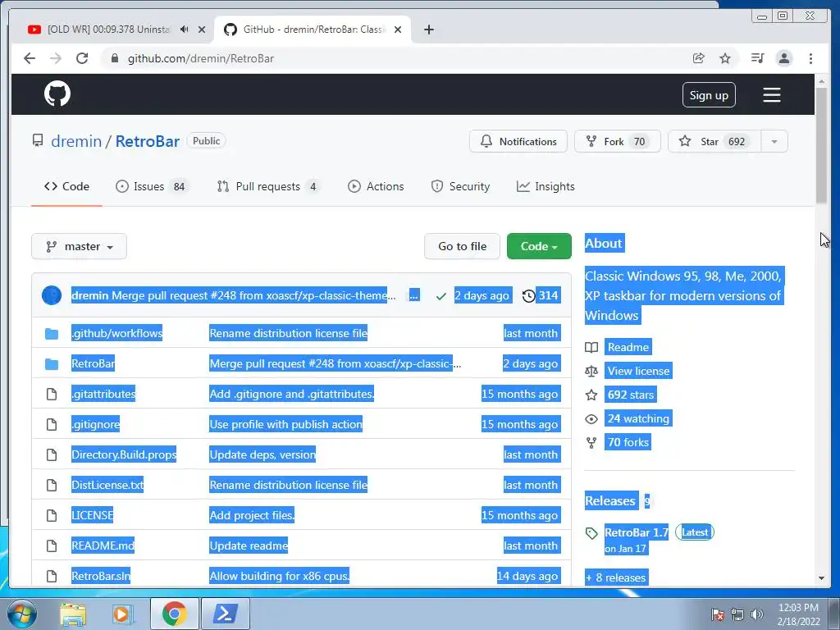Open the Insights tab
This screenshot has width=840, height=630.
coord(546,186)
